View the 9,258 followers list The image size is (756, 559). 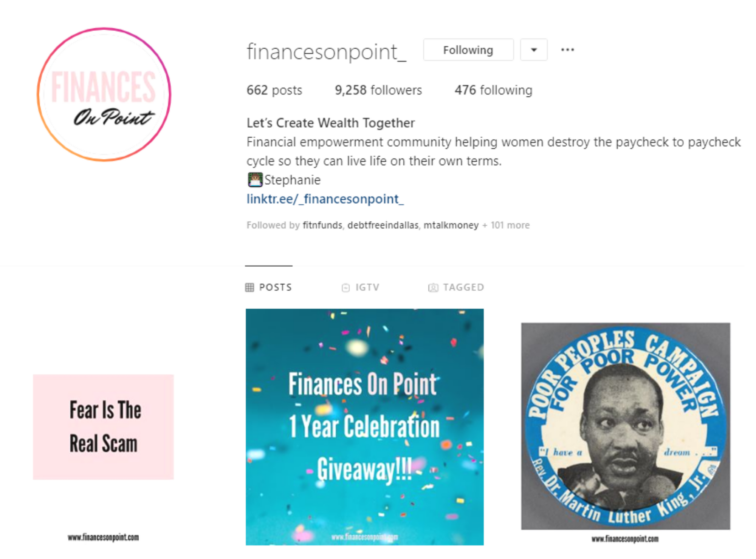click(378, 90)
